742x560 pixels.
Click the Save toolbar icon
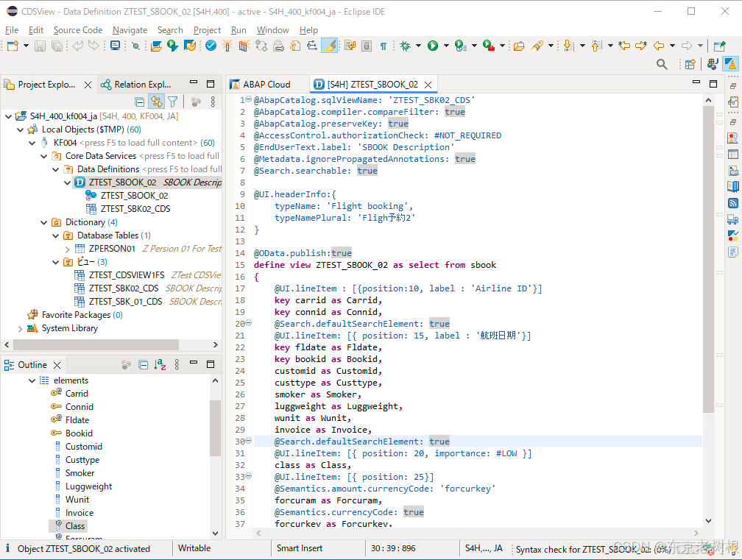(40, 46)
